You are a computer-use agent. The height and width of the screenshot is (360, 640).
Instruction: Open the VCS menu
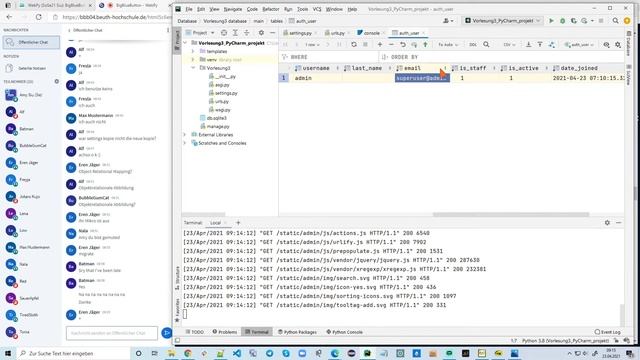(317, 9)
